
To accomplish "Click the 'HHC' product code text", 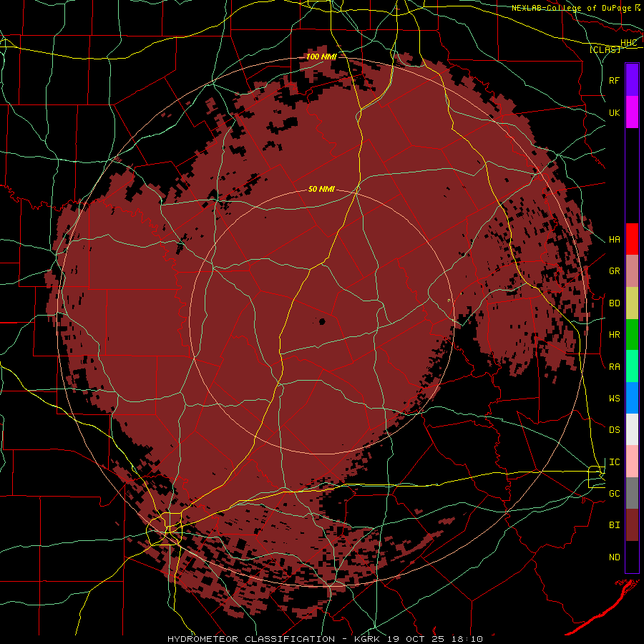I will pos(628,43).
